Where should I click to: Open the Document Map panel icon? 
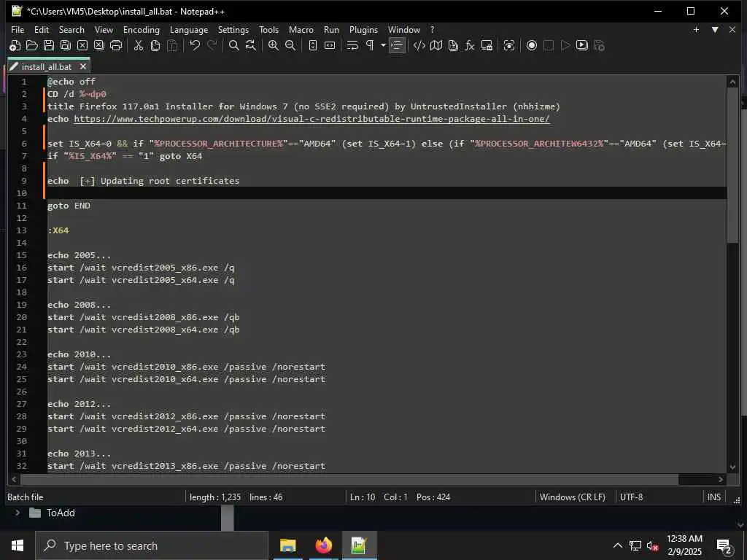436,45
